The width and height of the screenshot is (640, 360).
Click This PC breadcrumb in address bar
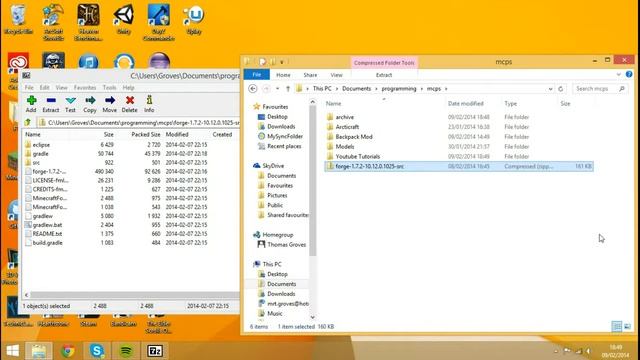[x=322, y=89]
